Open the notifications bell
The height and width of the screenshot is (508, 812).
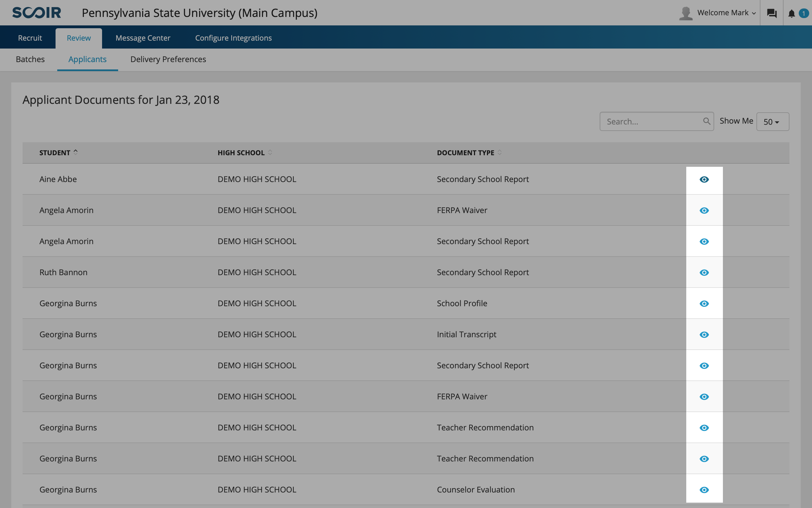tap(791, 14)
